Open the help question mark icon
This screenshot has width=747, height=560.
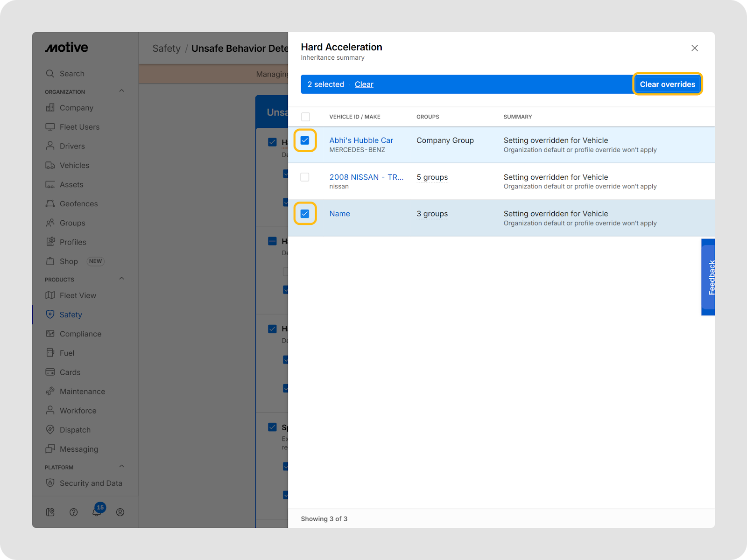73,512
